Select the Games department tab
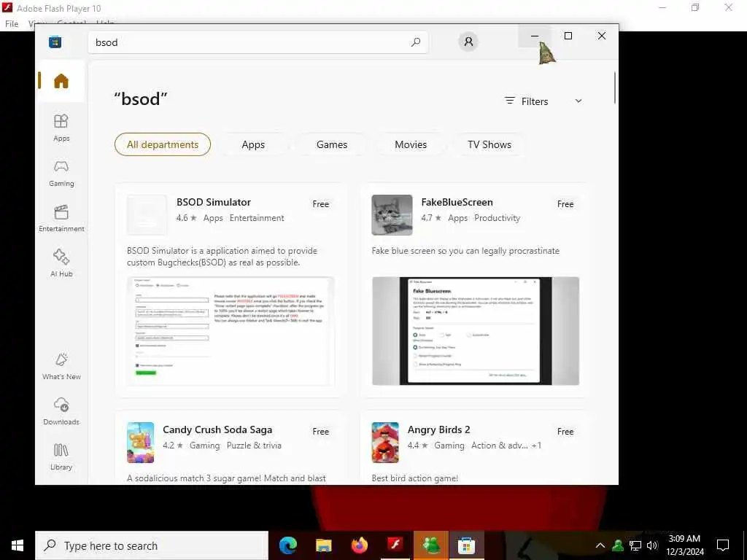This screenshot has height=560, width=747. coord(332,144)
